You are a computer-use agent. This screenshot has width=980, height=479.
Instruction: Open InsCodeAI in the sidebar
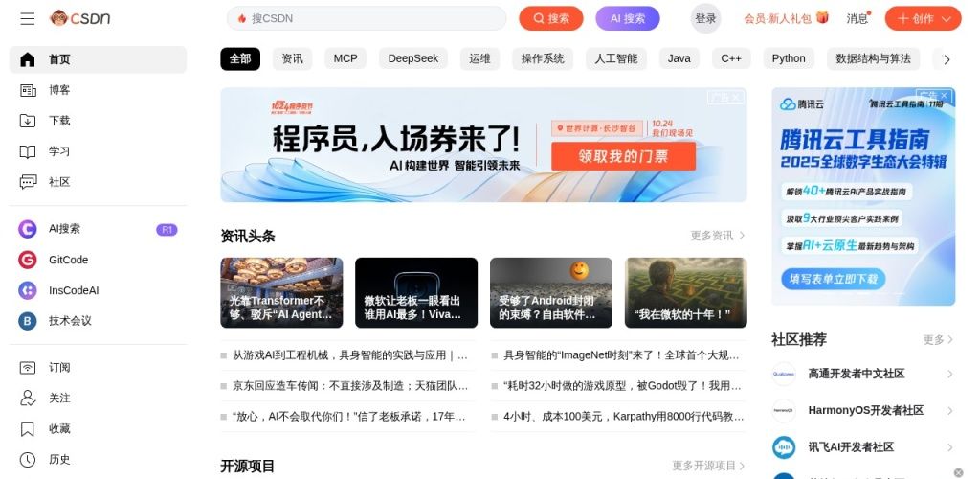[x=74, y=290]
